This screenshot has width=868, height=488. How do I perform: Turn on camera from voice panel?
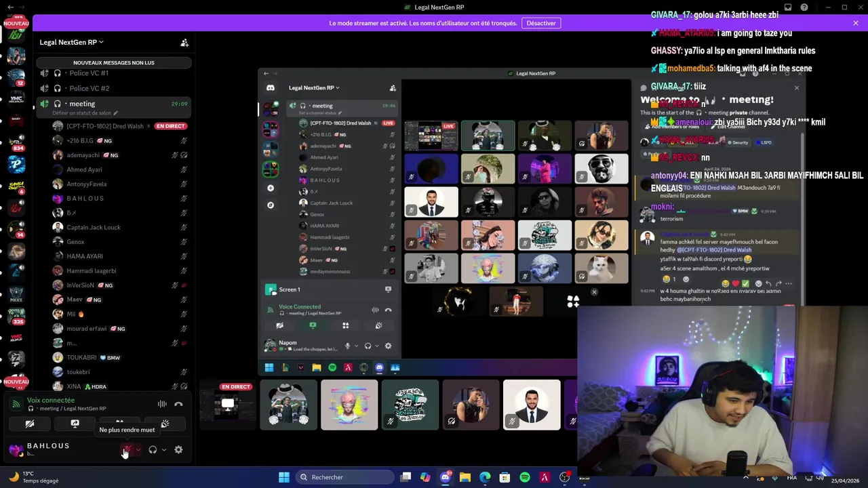point(30,424)
